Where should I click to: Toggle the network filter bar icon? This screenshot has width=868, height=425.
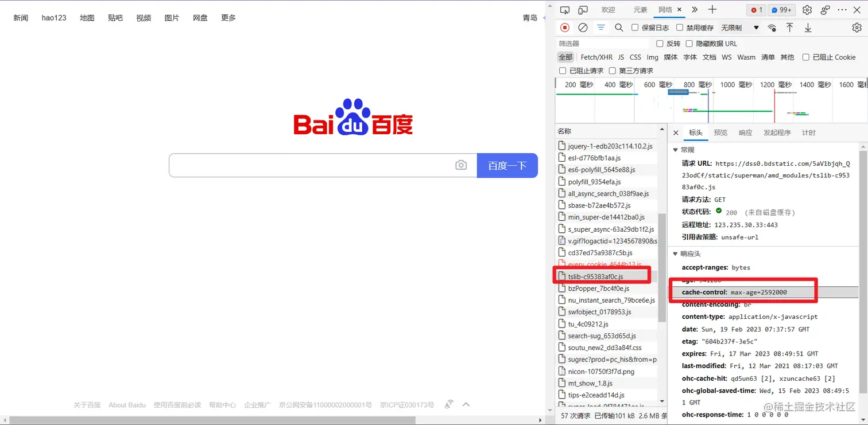tap(601, 28)
